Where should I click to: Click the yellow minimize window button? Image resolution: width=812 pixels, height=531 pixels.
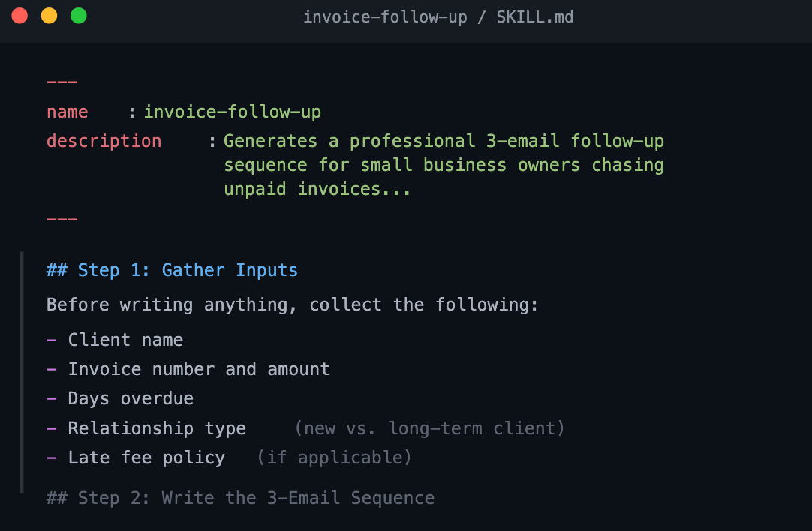coord(50,16)
